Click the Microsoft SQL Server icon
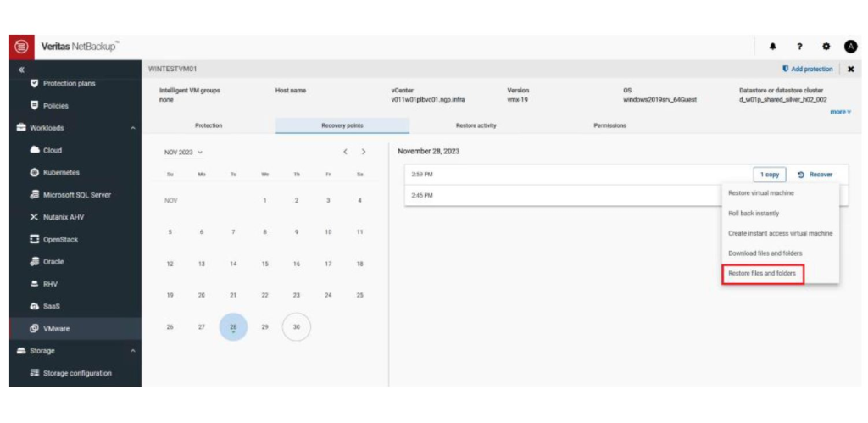Image resolution: width=868 pixels, height=423 pixels. [34, 195]
